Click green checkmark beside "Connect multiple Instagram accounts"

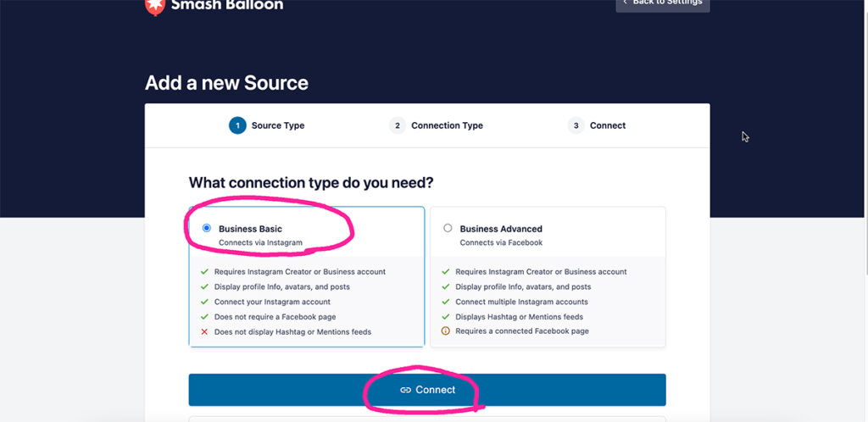[x=446, y=302]
